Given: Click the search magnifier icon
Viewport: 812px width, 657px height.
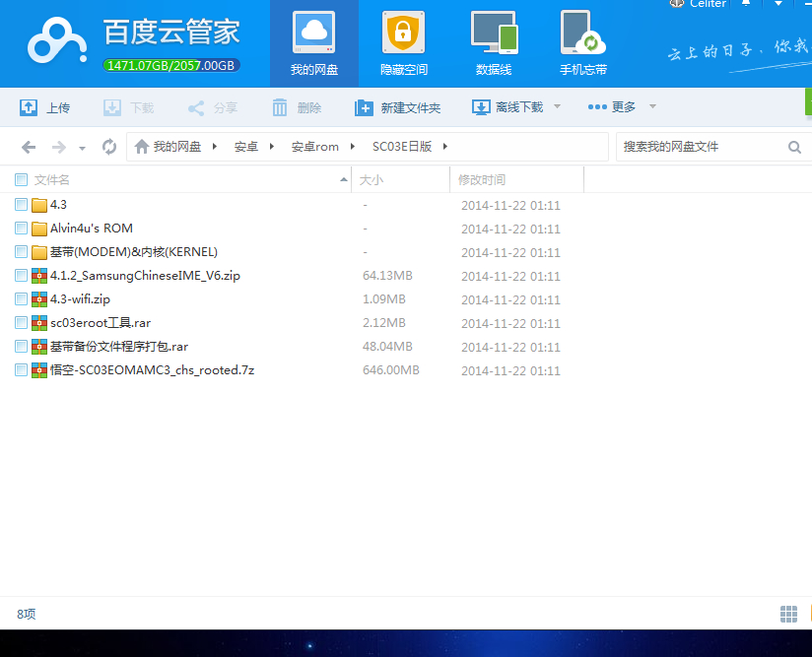Looking at the screenshot, I should (794, 147).
